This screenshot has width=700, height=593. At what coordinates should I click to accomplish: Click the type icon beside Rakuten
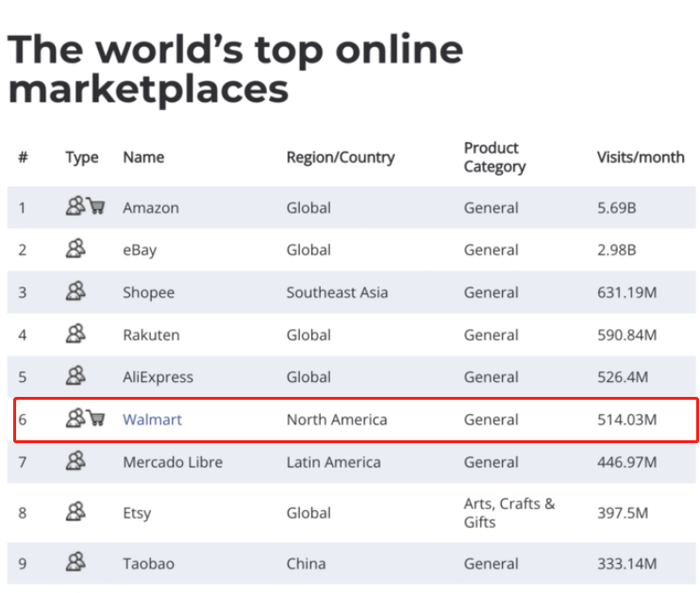[x=75, y=334]
